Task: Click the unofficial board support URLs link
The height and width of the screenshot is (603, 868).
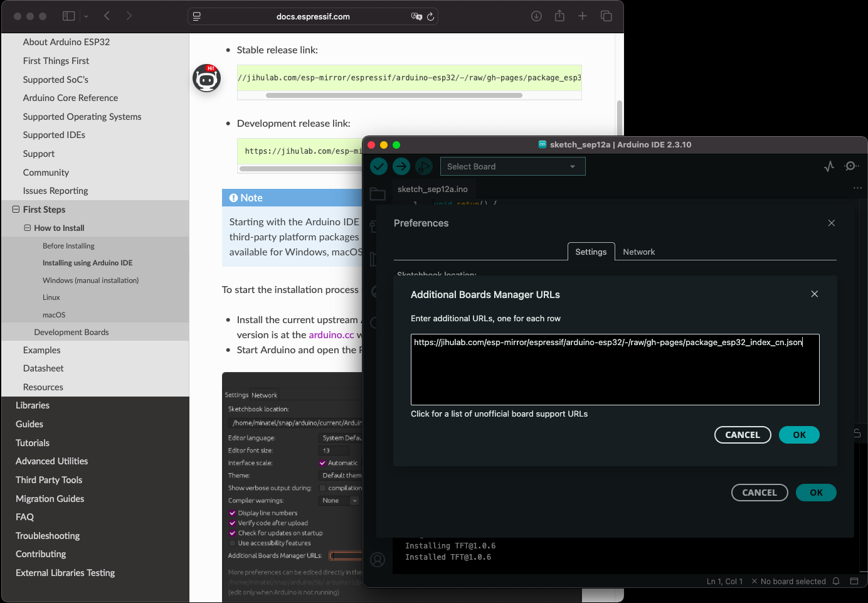Action: [x=499, y=414]
